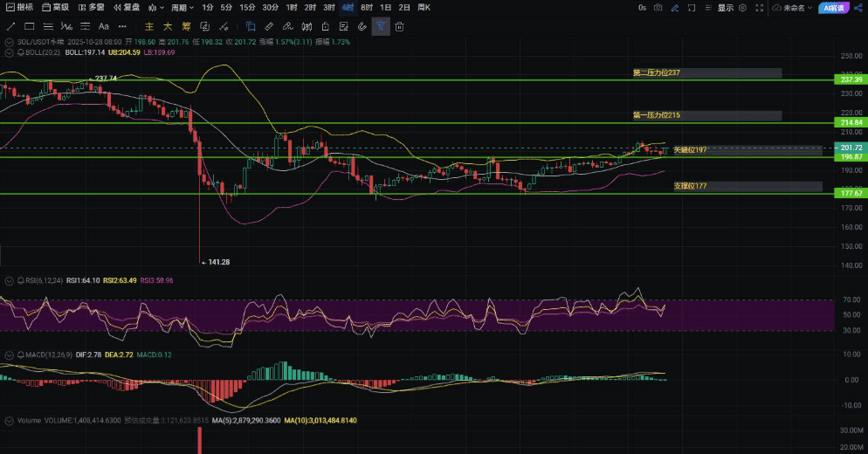868x454 pixels.
Task: Select the trend line drawing tool
Action: point(11,26)
